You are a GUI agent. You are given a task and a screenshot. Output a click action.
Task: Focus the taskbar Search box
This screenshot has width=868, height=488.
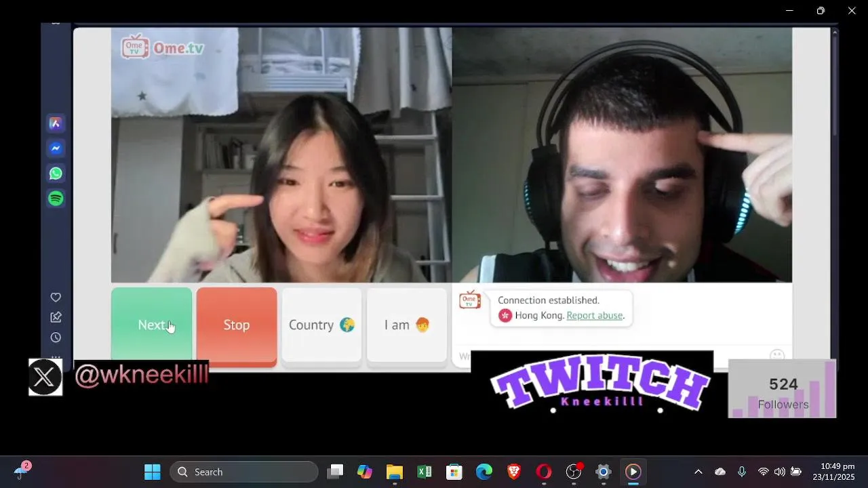click(x=244, y=472)
